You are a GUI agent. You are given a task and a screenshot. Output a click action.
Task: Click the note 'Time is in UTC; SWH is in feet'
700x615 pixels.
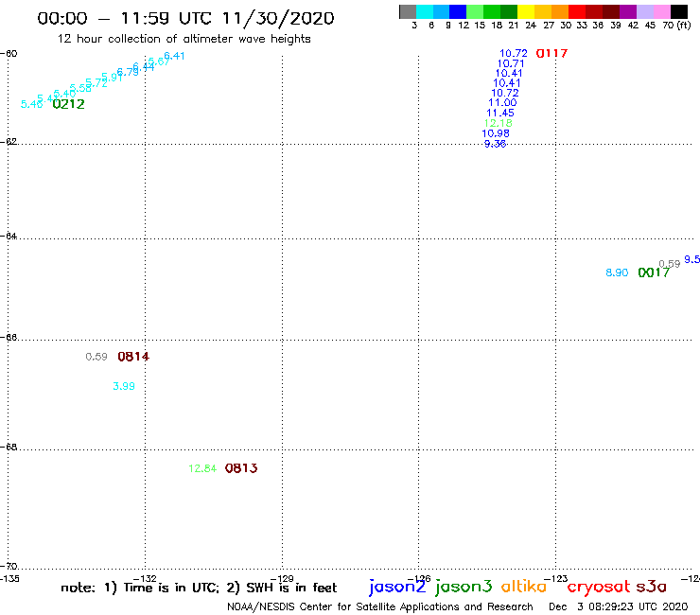pos(199,588)
